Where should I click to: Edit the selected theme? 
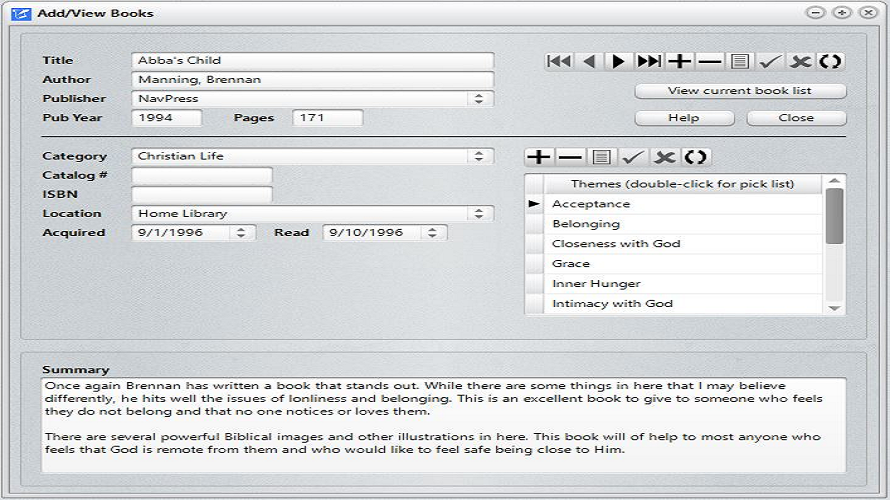pos(601,157)
